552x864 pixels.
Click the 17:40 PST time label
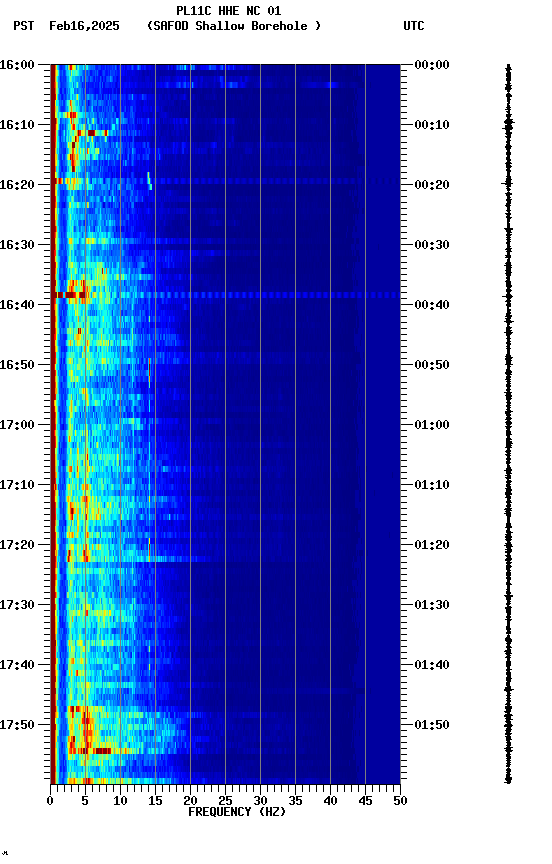(x=17, y=666)
